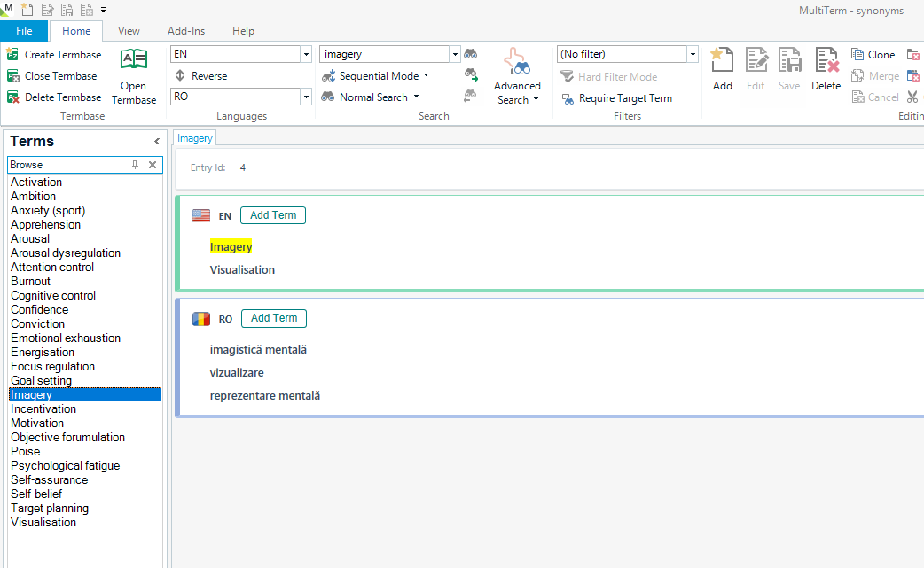Select the Romanian term vizualizare
This screenshot has height=568, width=924.
[x=238, y=373]
